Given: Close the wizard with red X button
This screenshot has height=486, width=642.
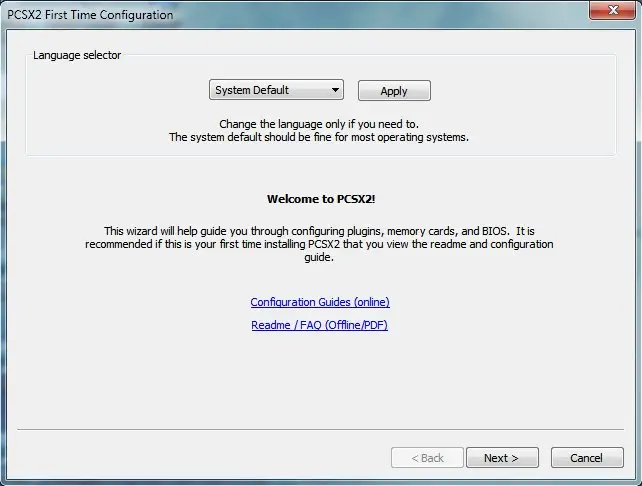Looking at the screenshot, I should (609, 13).
